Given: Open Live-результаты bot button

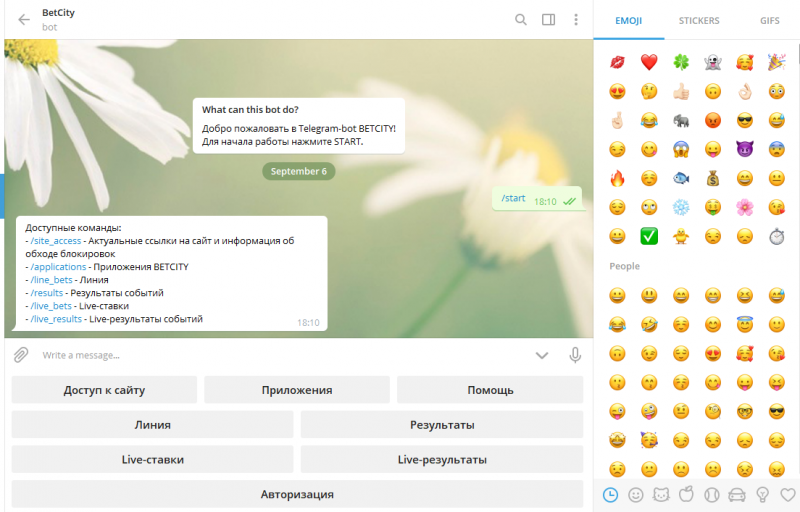Looking at the screenshot, I should pyautogui.click(x=442, y=459).
